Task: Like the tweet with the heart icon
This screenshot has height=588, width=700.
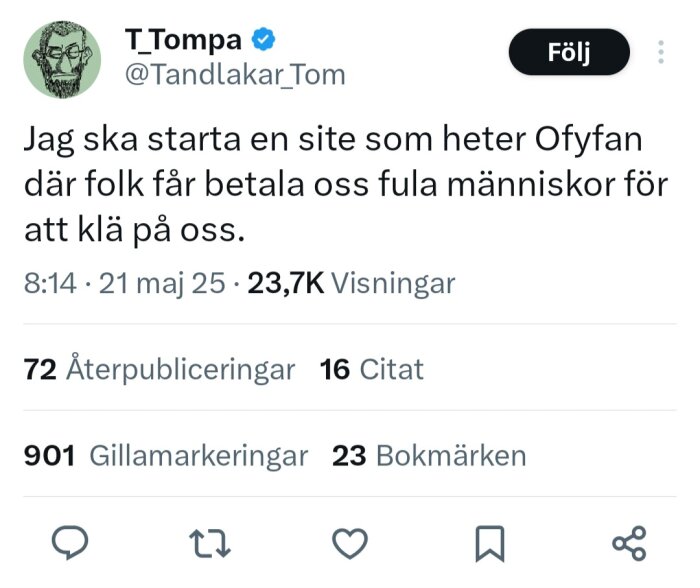Action: point(349,542)
